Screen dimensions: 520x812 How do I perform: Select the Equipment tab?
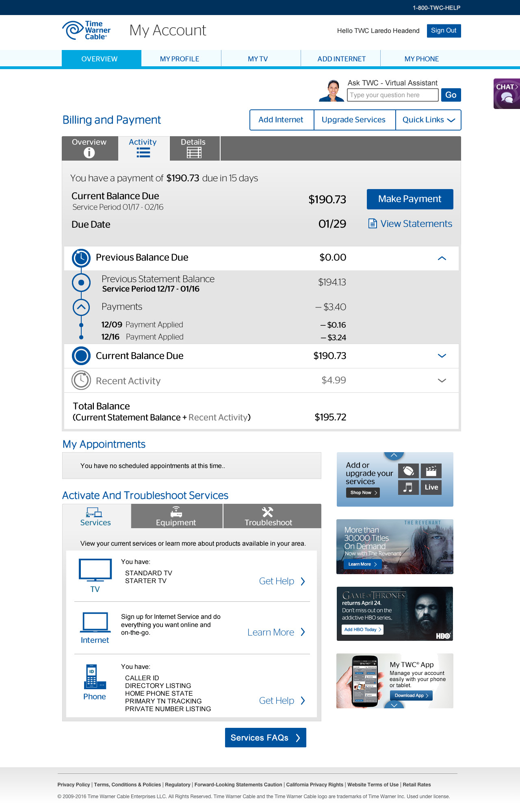pos(177,516)
